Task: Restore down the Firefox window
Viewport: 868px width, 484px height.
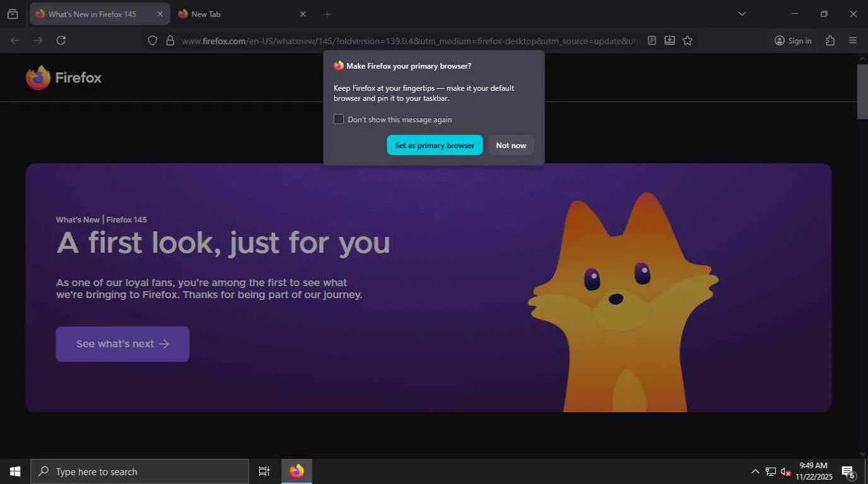Action: (x=824, y=14)
